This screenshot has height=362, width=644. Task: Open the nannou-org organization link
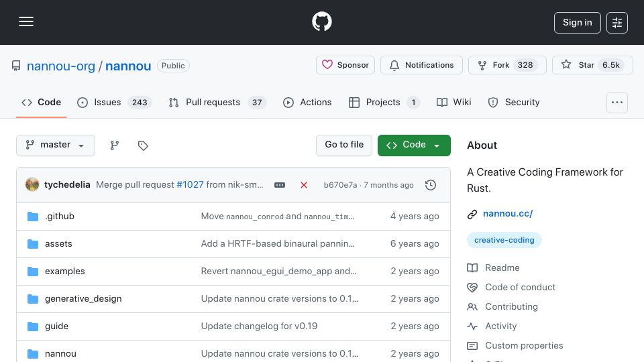[x=61, y=66]
